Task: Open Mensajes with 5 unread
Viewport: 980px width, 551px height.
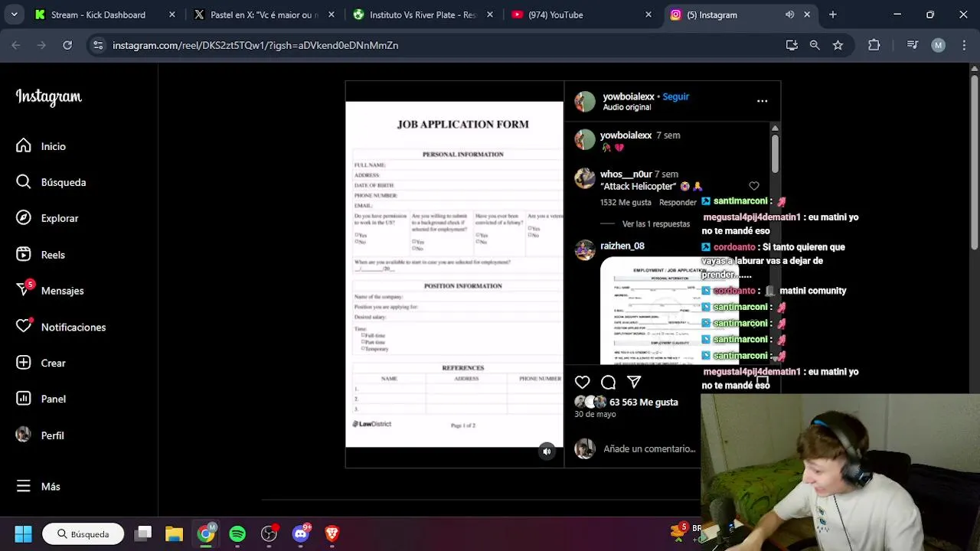Action: coord(50,291)
